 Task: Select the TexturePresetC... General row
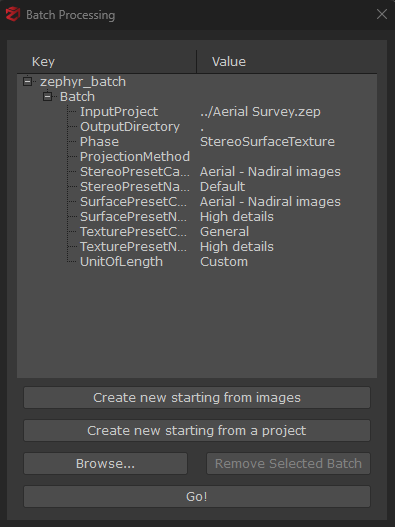[197, 232]
